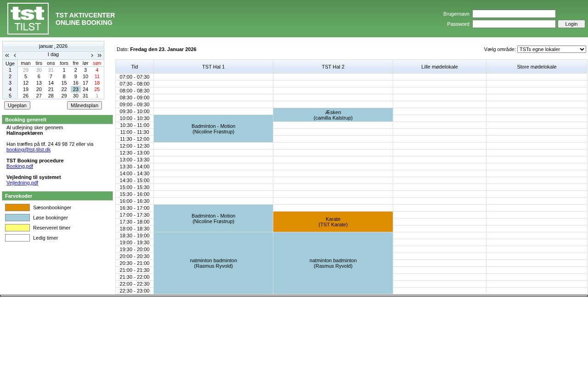Open the Vejledning.pdf link
The height and width of the screenshot is (368, 588).
tap(22, 183)
